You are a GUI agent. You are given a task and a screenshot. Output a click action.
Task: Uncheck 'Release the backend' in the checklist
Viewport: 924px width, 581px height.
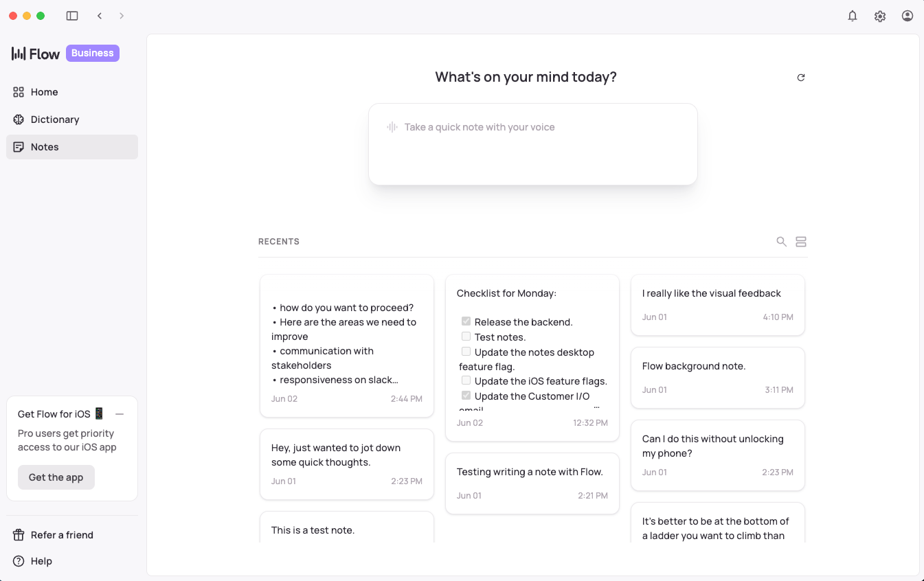point(466,321)
